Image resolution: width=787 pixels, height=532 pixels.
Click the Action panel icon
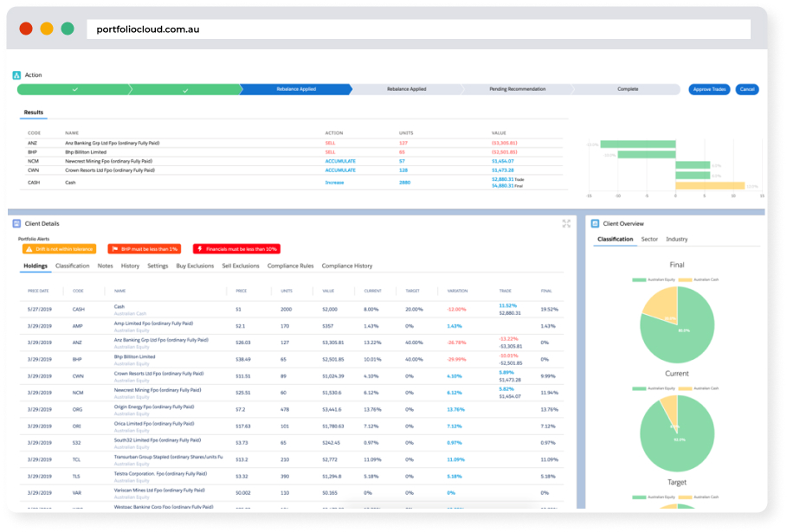pos(16,75)
